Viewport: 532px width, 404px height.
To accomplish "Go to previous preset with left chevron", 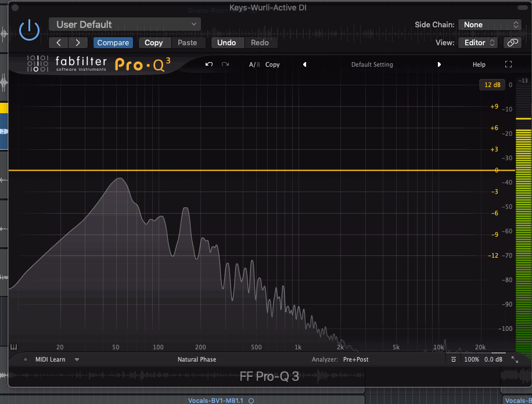I will coord(59,43).
